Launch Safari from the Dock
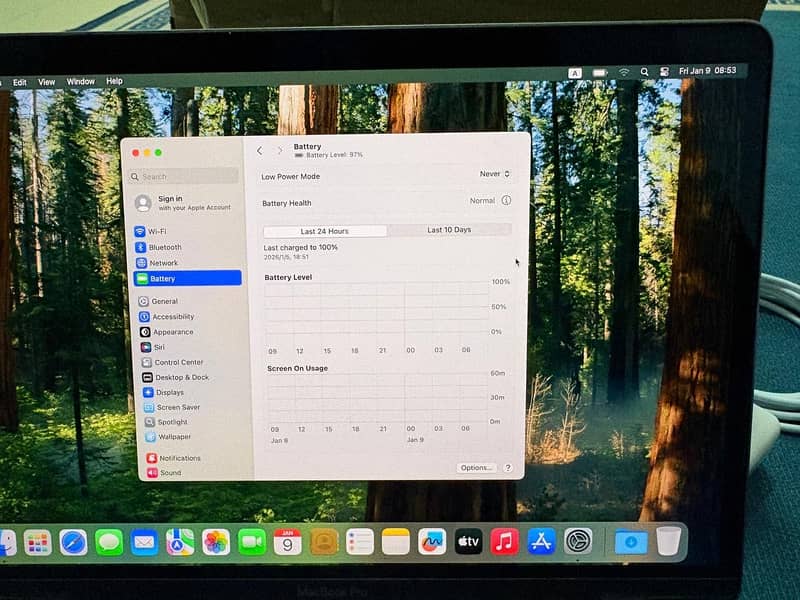 [x=73, y=542]
